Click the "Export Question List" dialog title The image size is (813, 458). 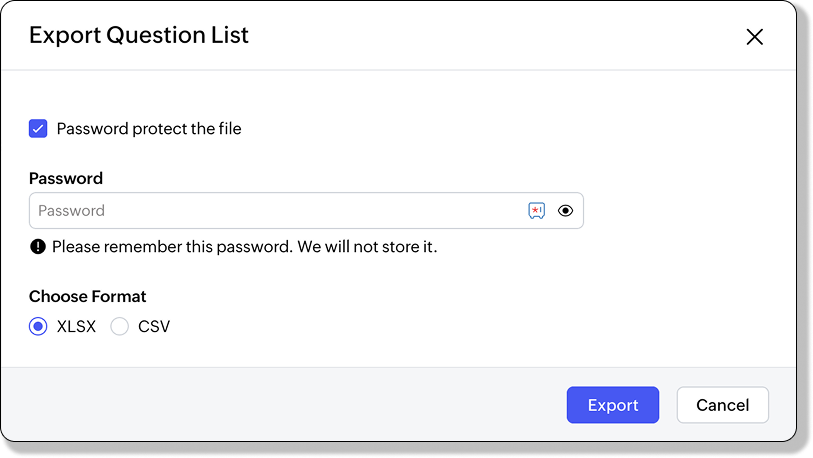139,36
